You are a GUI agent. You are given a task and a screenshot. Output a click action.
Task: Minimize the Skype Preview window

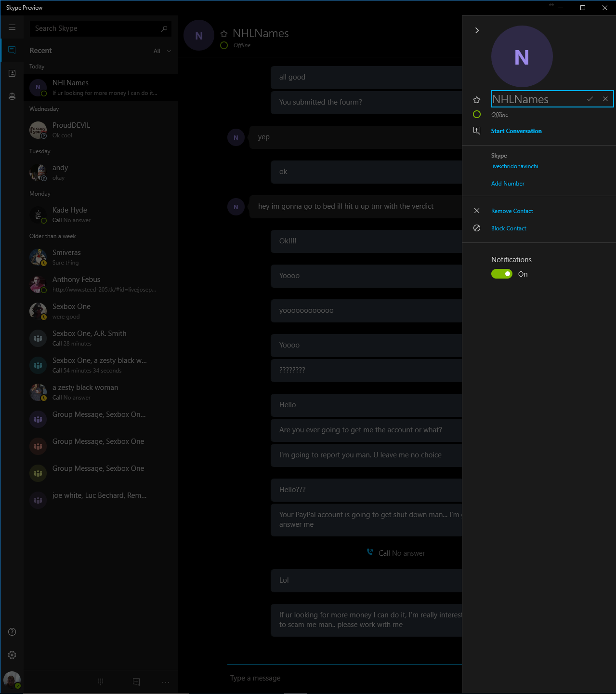(x=561, y=8)
